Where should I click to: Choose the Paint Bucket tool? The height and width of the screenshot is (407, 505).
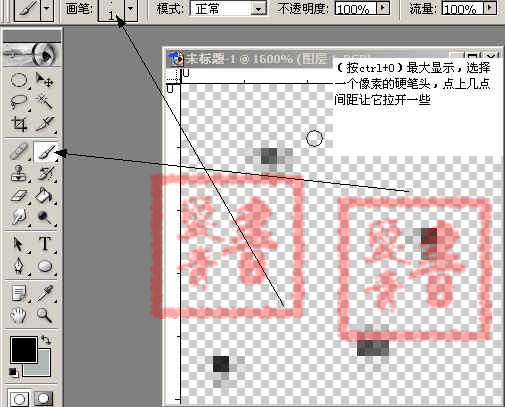tap(45, 195)
